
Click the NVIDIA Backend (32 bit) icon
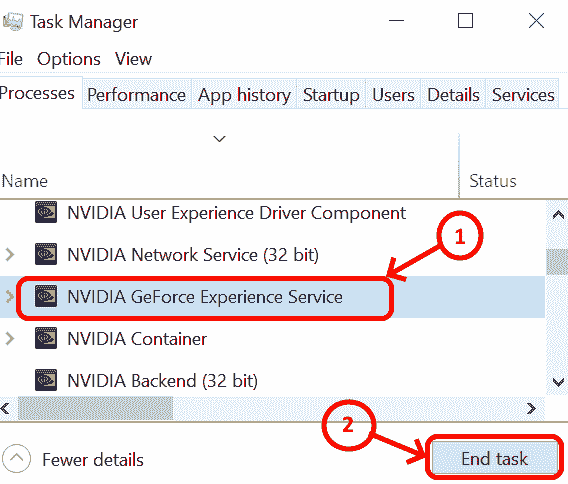pos(46,380)
